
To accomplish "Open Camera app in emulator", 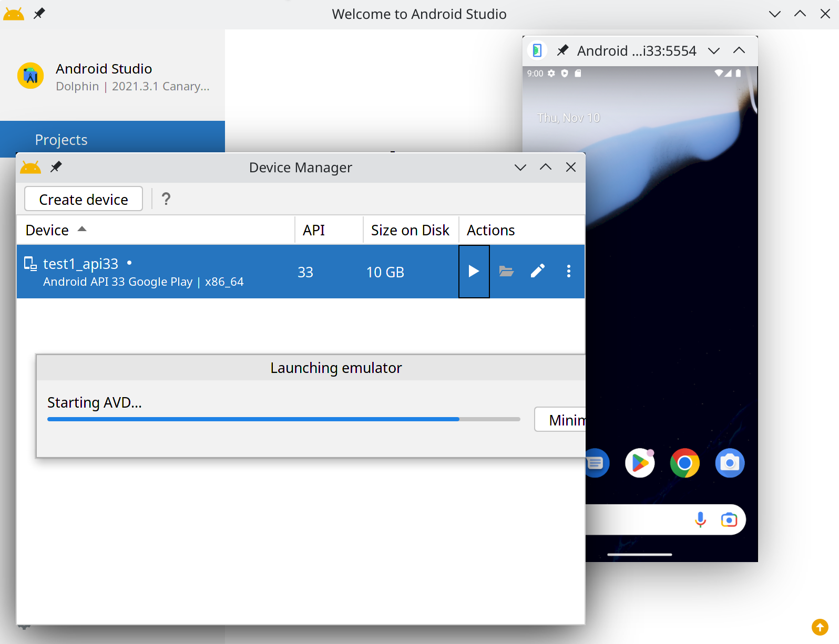I will (730, 463).
